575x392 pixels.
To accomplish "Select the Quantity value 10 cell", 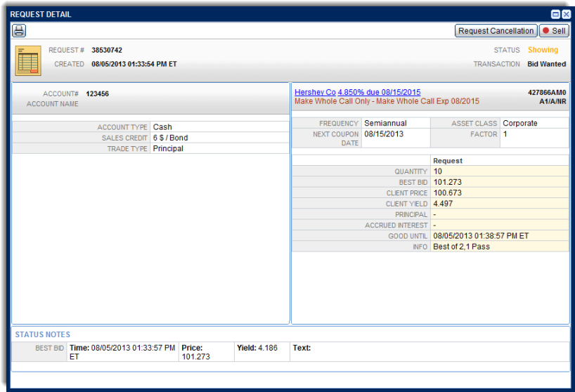I will (x=499, y=171).
